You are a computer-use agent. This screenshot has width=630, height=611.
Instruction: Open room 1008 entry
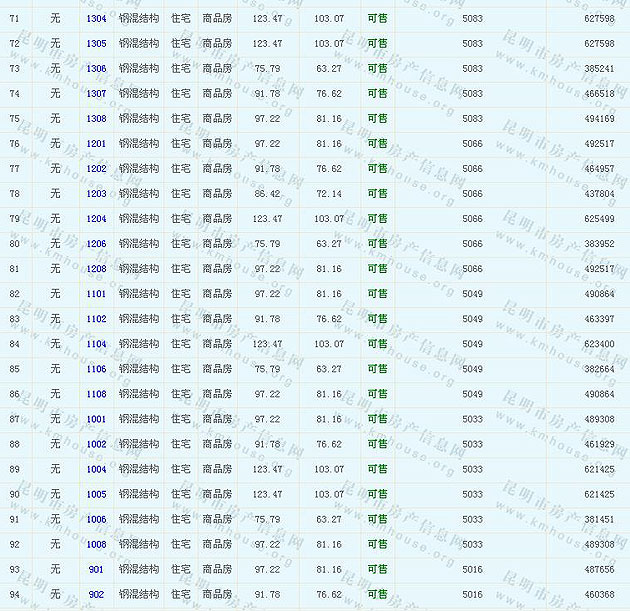coord(96,544)
